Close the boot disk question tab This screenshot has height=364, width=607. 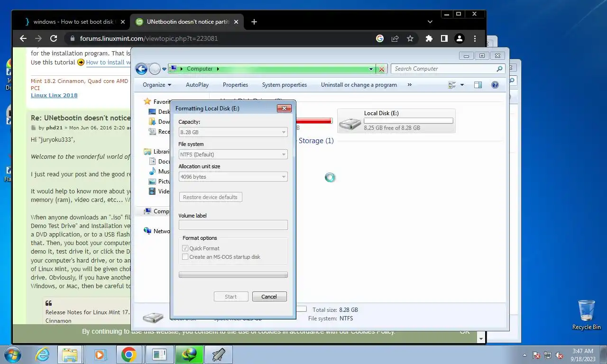point(123,22)
